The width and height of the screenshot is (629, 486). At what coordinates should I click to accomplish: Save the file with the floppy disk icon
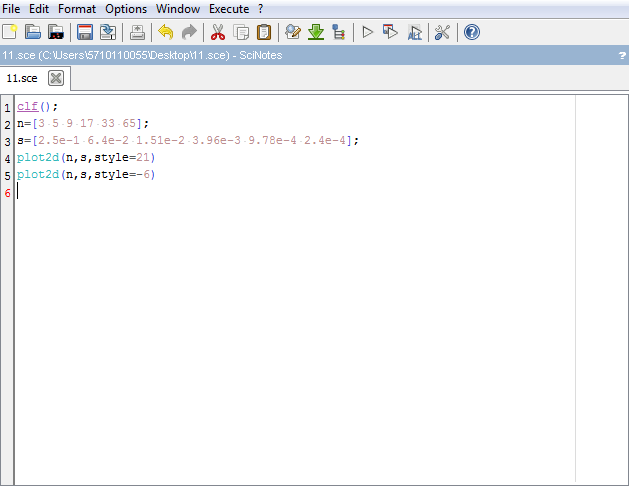coord(85,32)
